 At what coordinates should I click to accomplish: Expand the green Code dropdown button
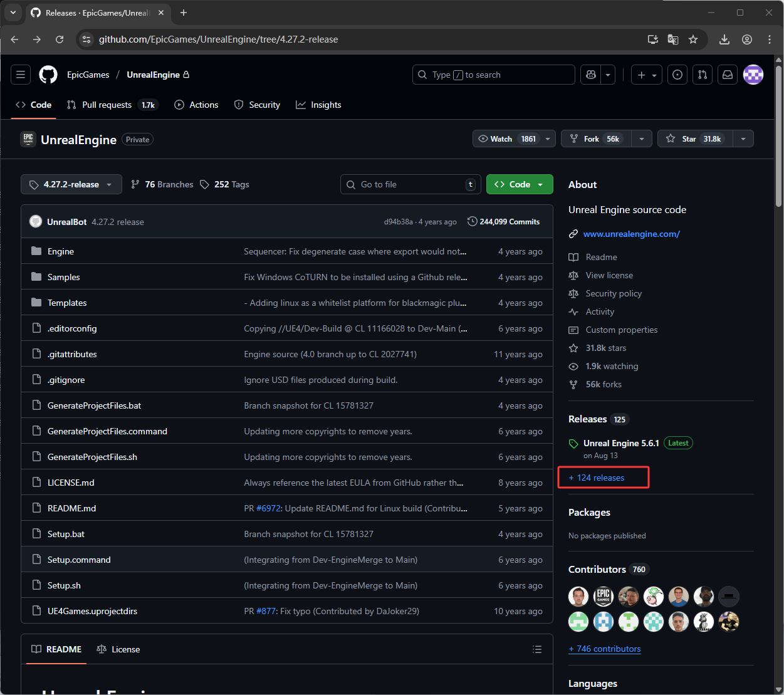point(520,184)
